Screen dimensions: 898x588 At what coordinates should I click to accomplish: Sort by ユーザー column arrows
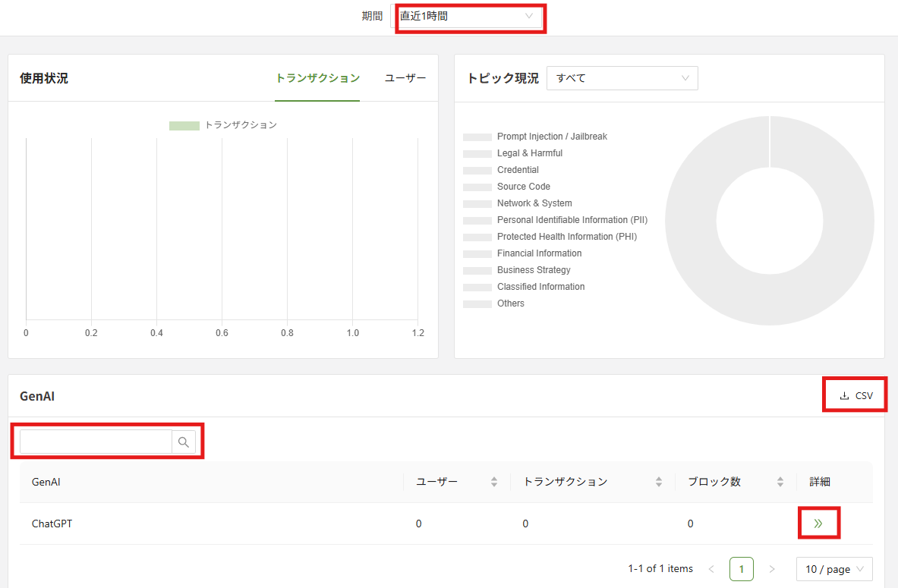494,482
